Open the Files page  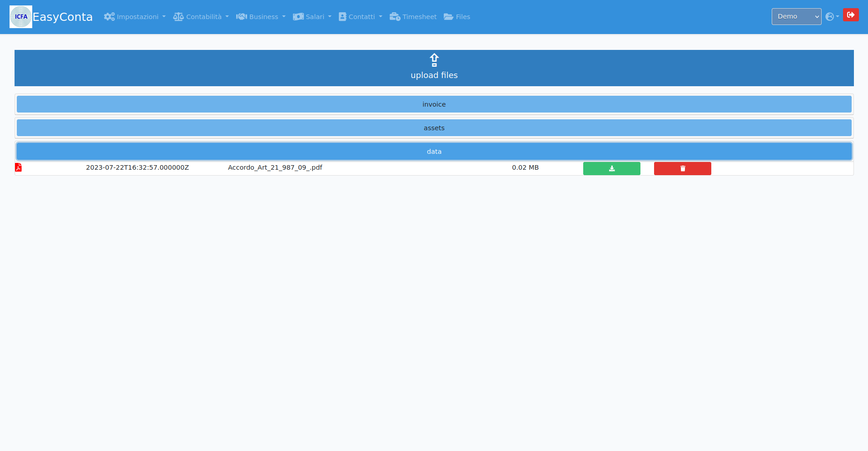[457, 17]
